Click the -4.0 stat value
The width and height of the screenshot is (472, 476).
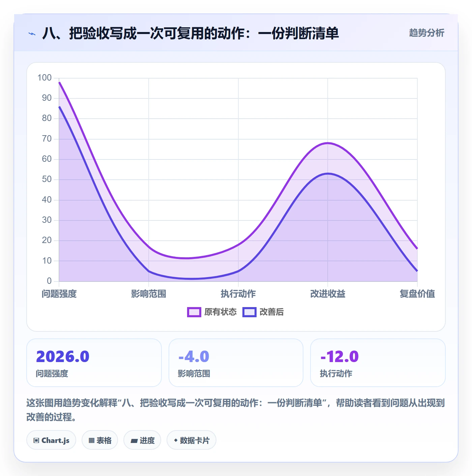194,356
